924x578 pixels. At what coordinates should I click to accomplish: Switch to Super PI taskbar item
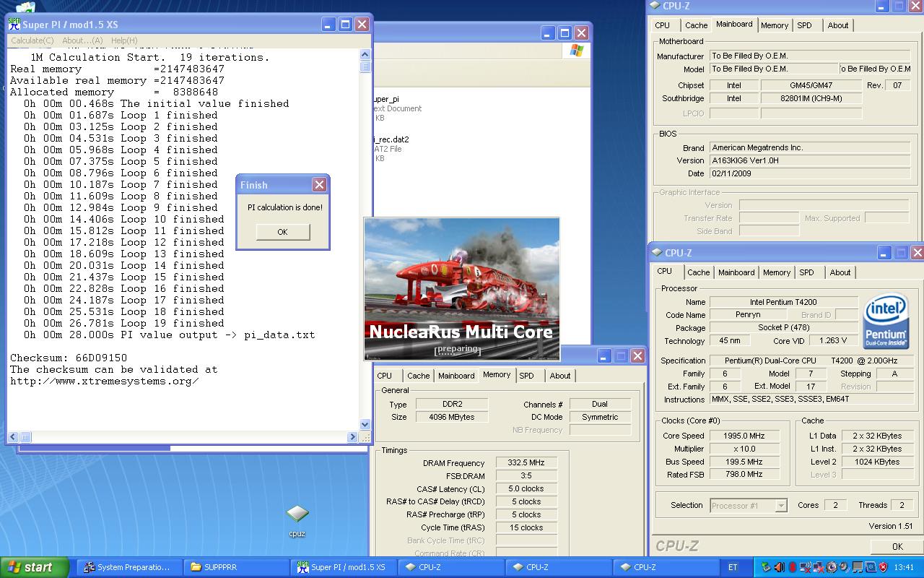click(344, 567)
